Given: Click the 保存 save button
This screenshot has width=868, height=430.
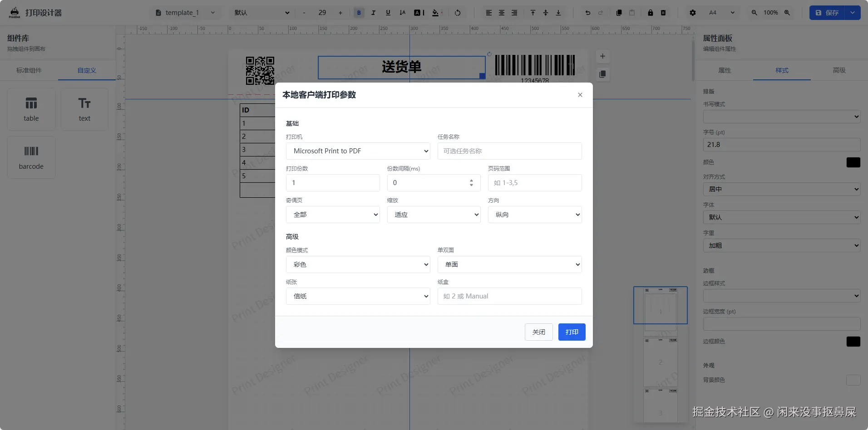Looking at the screenshot, I should [827, 13].
